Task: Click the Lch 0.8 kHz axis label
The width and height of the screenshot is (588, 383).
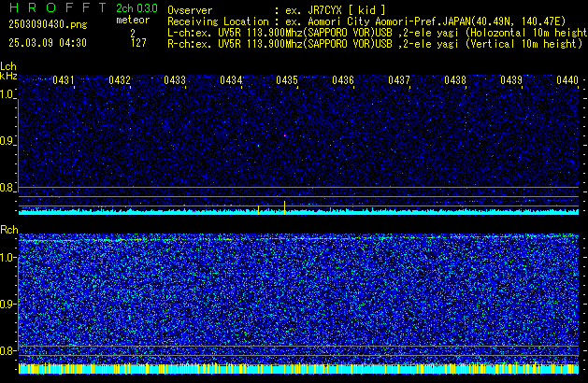Action: click(7, 188)
